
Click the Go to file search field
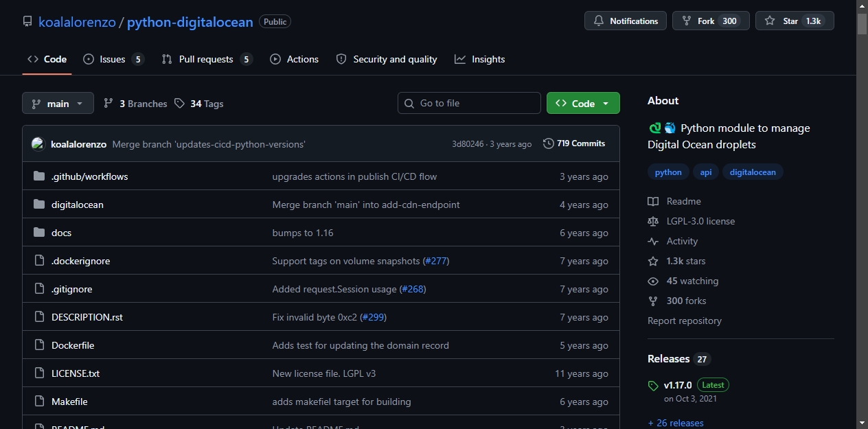(469, 103)
